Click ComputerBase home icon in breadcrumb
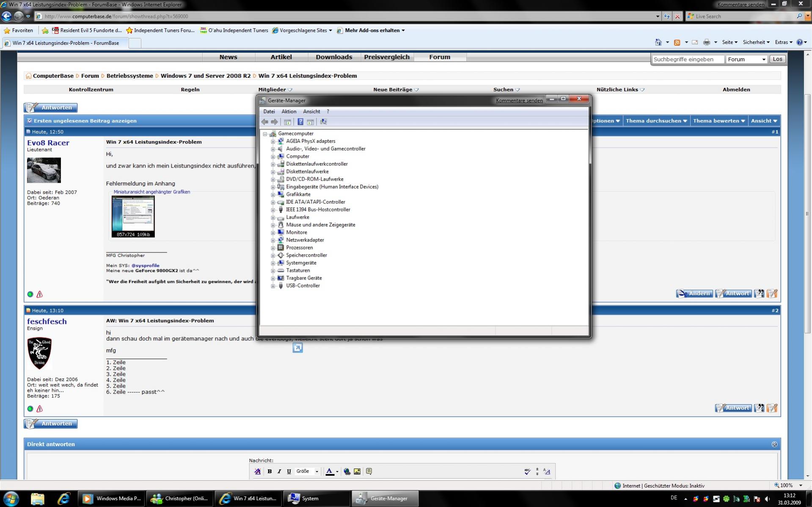Viewport: 812px width, 507px height. click(x=28, y=76)
